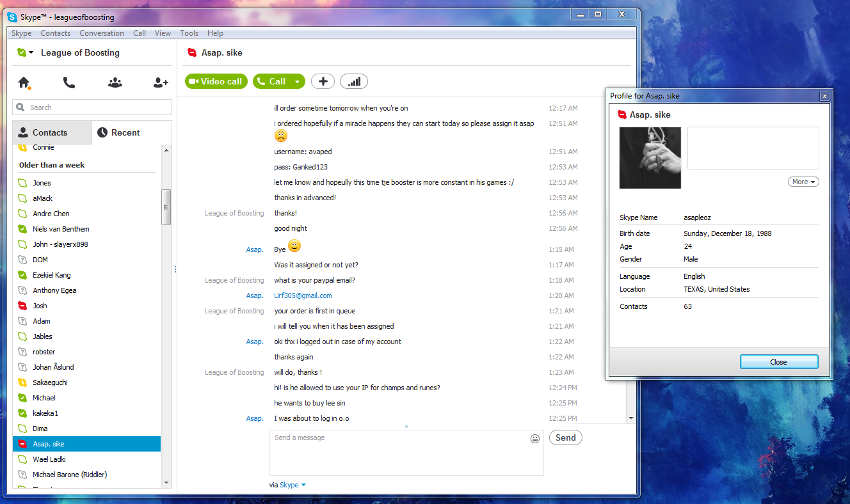Screen dimensions: 850x504
Task: Click the chat scrollbar down arrow
Action: (631, 418)
